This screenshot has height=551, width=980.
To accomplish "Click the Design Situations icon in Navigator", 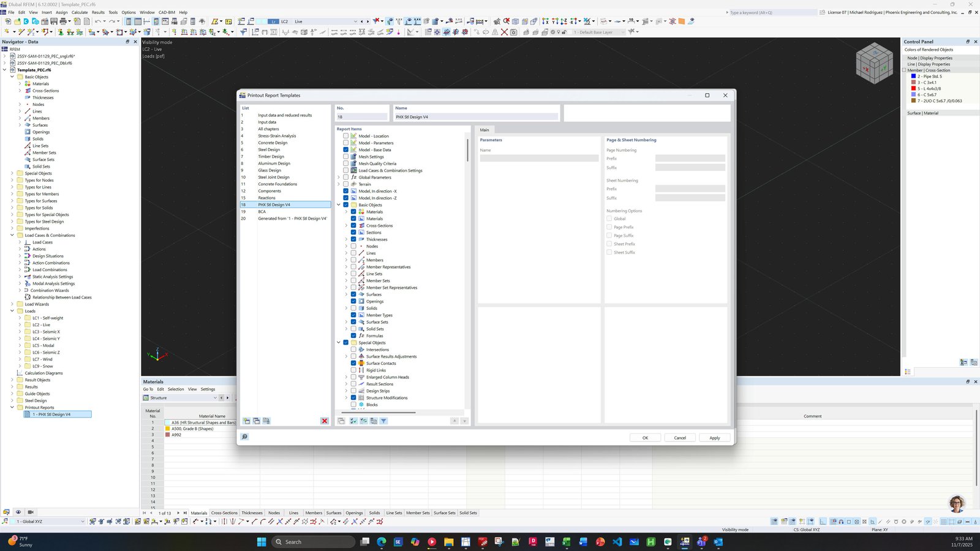I will (x=28, y=256).
